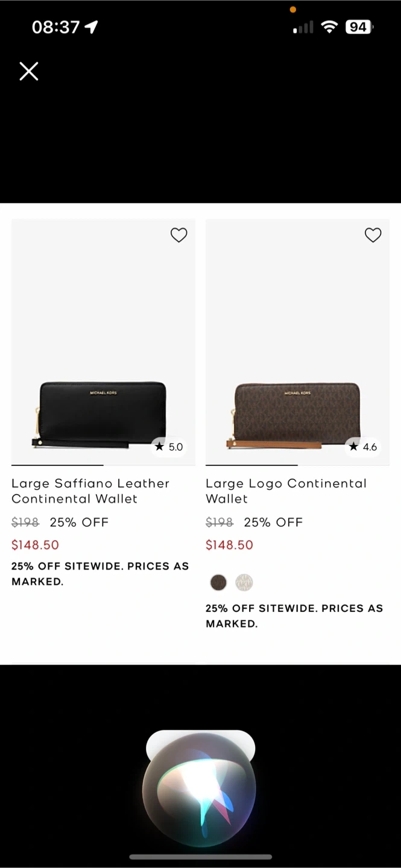The height and width of the screenshot is (868, 401).
Task: Favorite the Saffiano Leather wallet with heart
Action: pyautogui.click(x=178, y=235)
